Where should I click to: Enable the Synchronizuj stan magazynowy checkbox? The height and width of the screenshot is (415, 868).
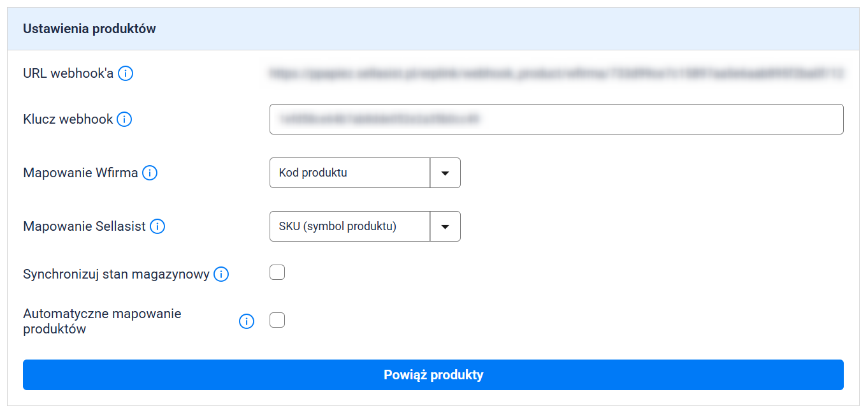tap(277, 273)
